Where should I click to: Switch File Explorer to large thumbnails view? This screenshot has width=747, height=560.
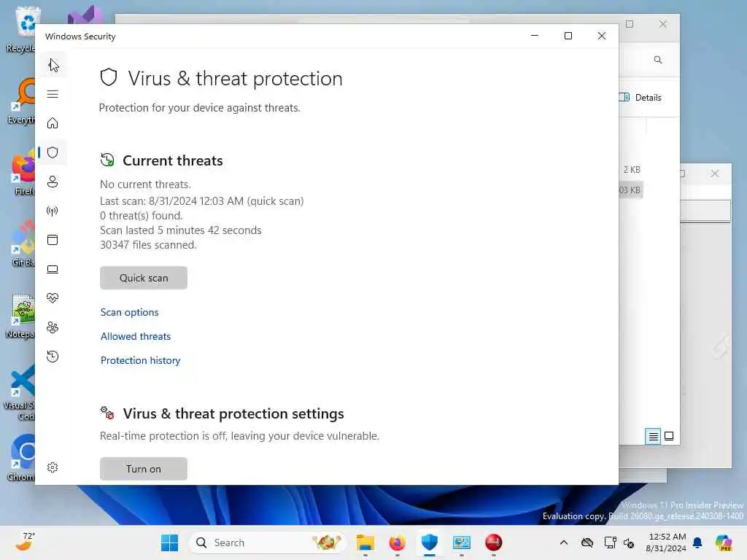(x=669, y=436)
